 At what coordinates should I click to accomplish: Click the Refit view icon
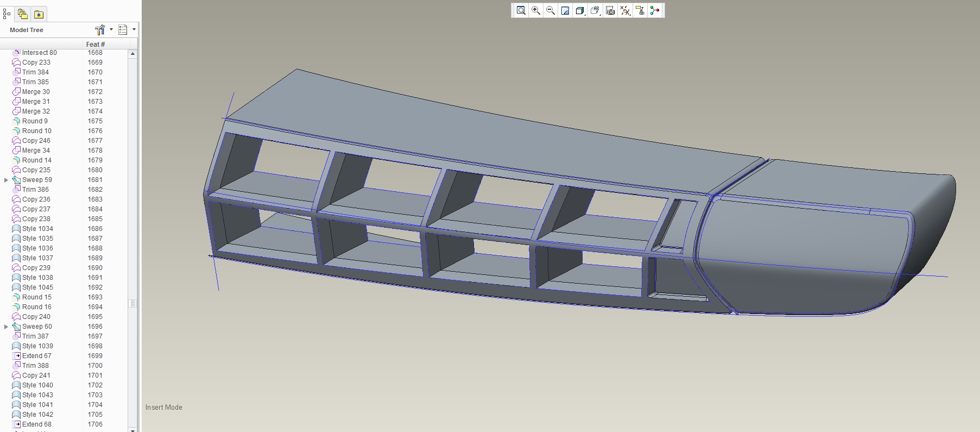[x=521, y=10]
